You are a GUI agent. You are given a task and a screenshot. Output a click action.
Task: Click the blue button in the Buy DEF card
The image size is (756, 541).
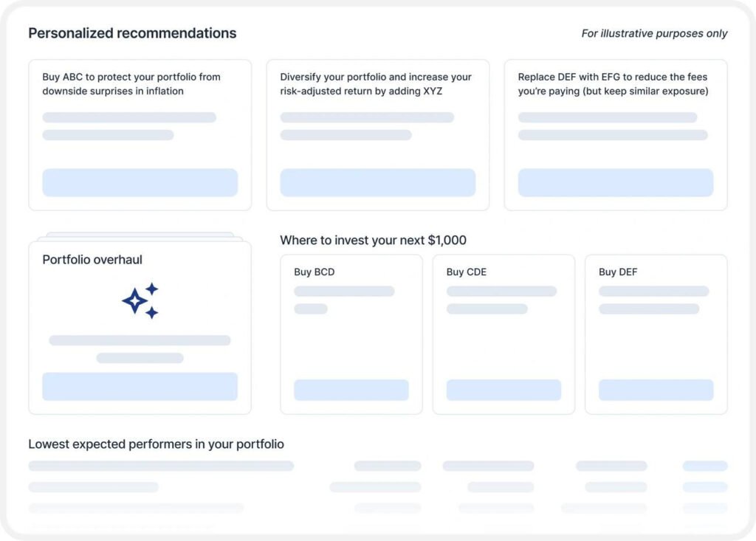656,390
